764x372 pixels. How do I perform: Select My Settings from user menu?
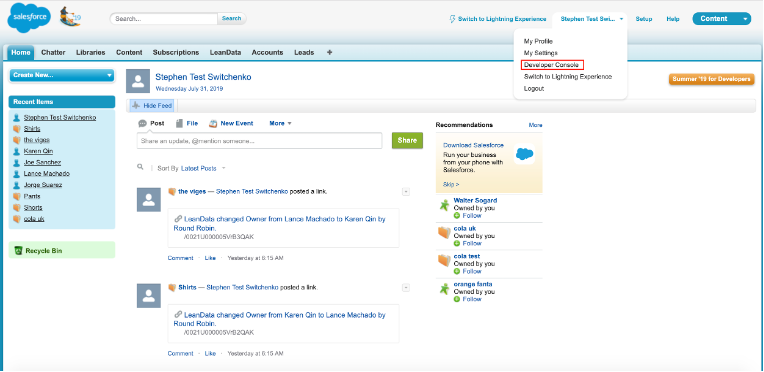540,53
